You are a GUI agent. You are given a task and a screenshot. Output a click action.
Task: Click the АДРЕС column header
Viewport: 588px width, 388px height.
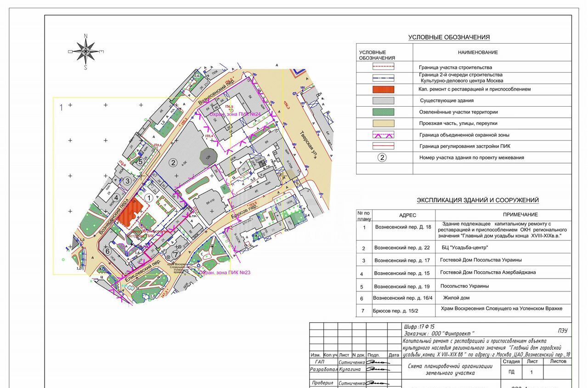point(407,215)
